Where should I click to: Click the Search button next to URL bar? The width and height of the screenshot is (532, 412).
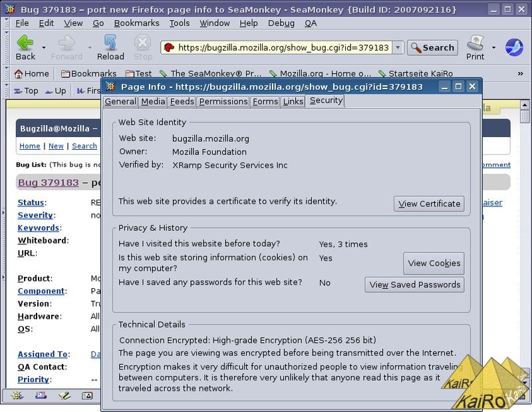click(433, 47)
